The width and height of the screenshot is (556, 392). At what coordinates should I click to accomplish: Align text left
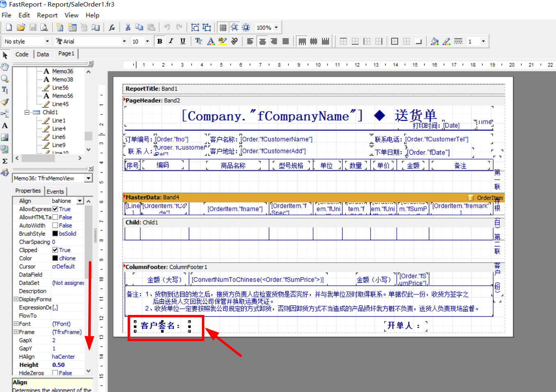tap(250, 41)
